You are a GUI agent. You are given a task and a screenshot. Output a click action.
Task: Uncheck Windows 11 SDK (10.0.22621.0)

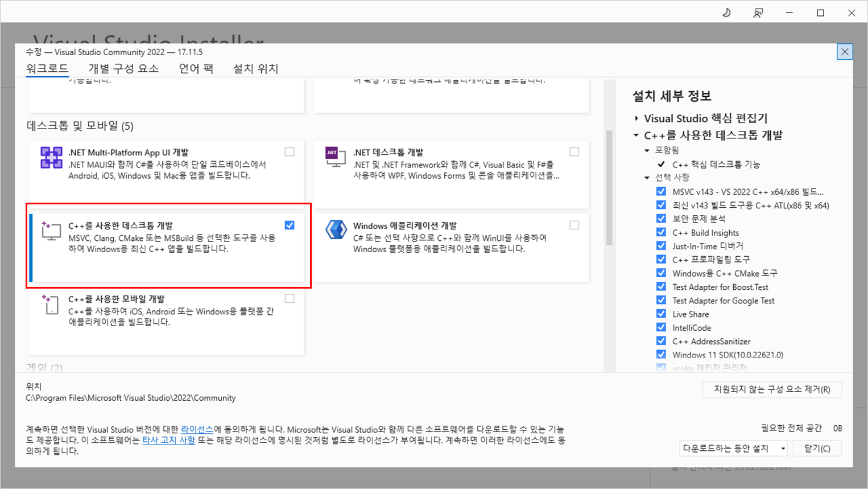pyautogui.click(x=661, y=354)
